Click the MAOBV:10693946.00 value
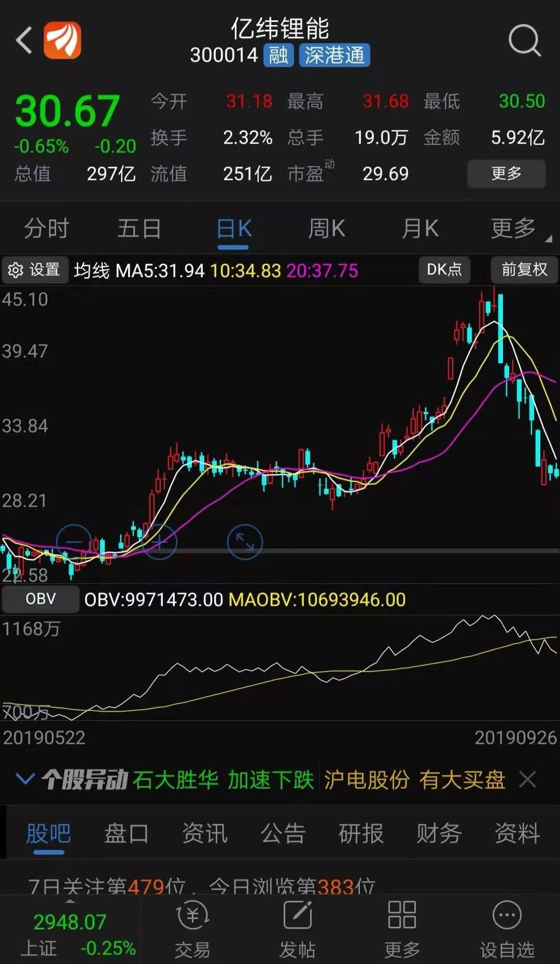The image size is (560, 964). [317, 600]
